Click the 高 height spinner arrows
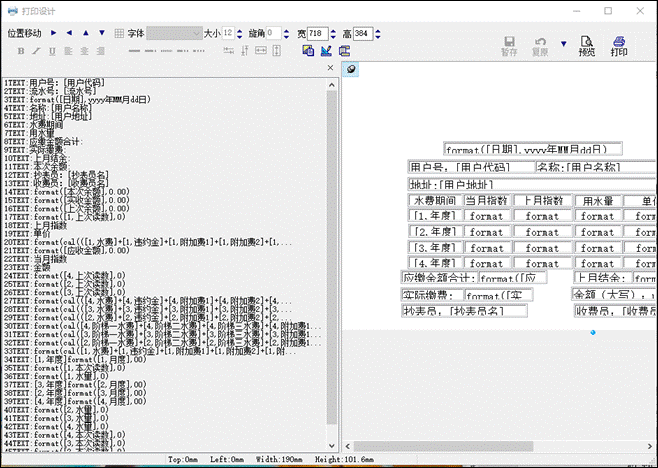Screen dimensions: 658x468 [x=378, y=34]
